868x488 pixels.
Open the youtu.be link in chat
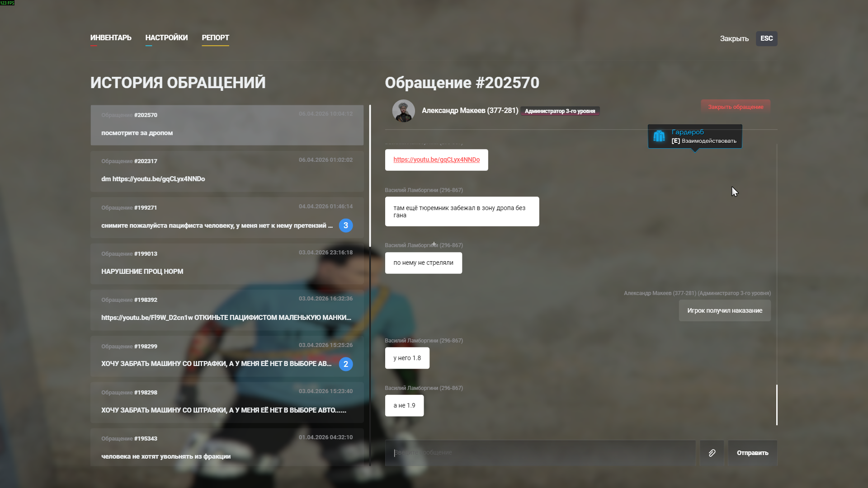click(436, 160)
